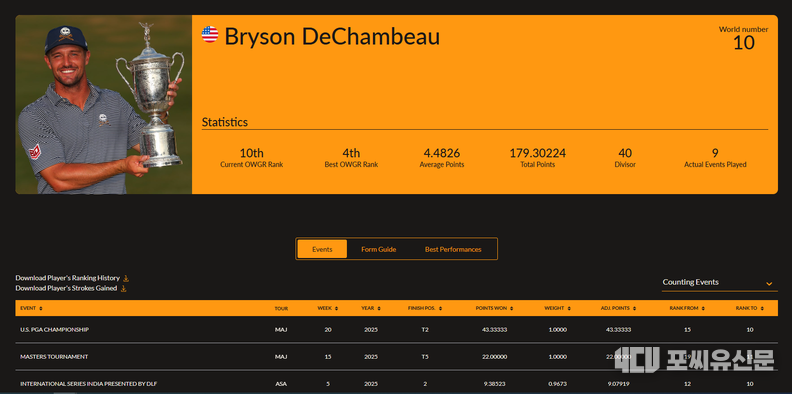
Task: Select the Events tab
Action: 322,249
